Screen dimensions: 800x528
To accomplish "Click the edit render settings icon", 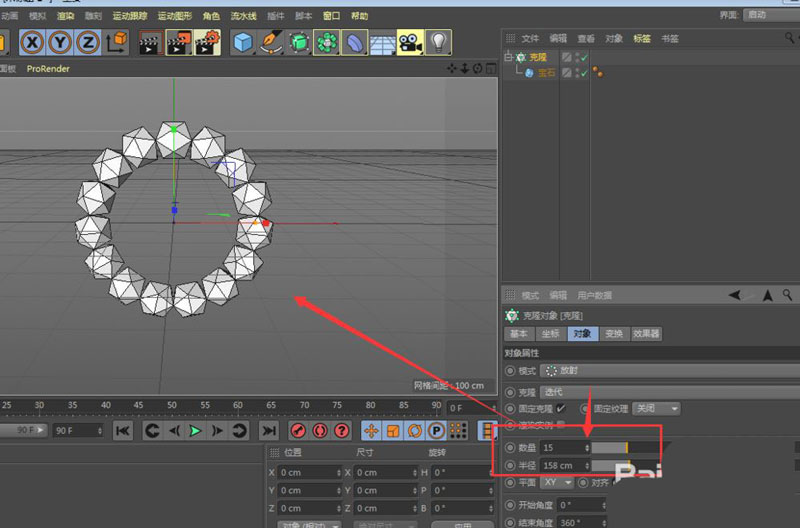I will click(x=207, y=42).
